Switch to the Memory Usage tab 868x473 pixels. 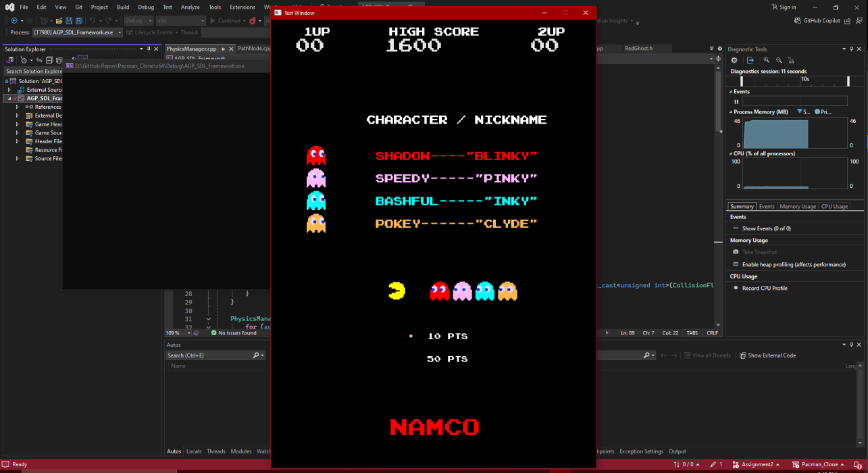point(797,206)
